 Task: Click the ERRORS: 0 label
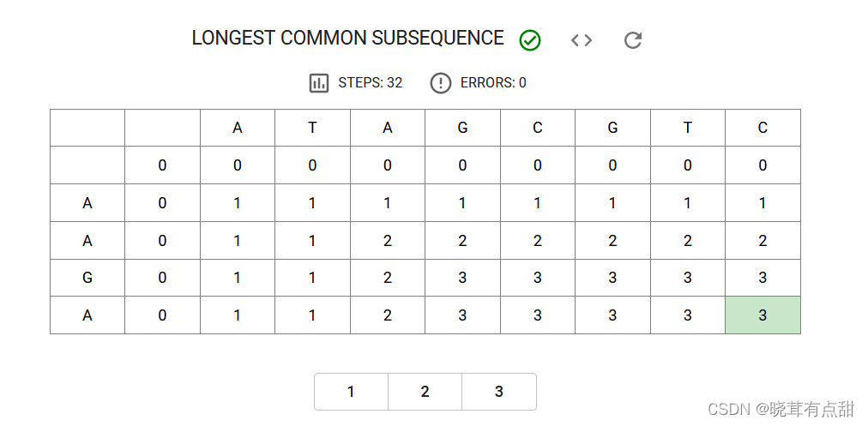pos(493,83)
